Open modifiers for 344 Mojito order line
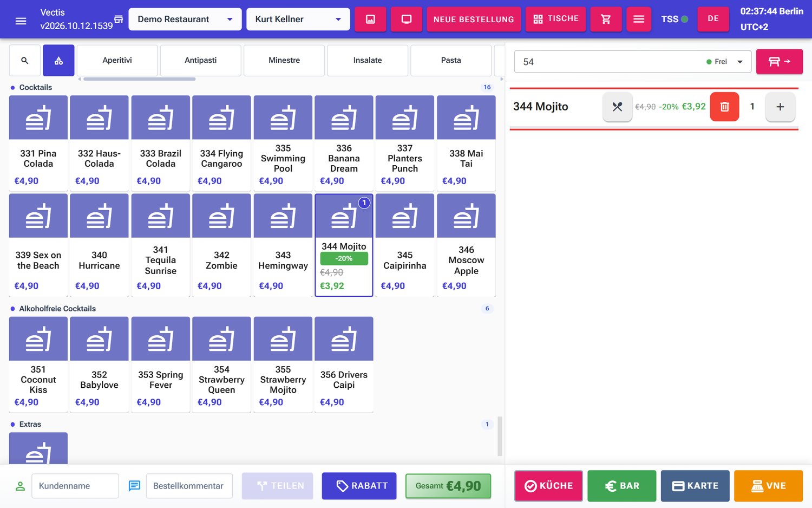The width and height of the screenshot is (812, 508). [617, 107]
